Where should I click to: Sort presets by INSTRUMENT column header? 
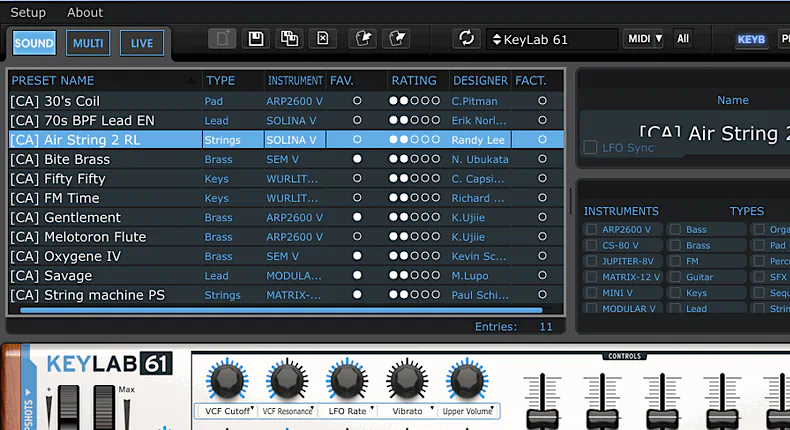[295, 81]
